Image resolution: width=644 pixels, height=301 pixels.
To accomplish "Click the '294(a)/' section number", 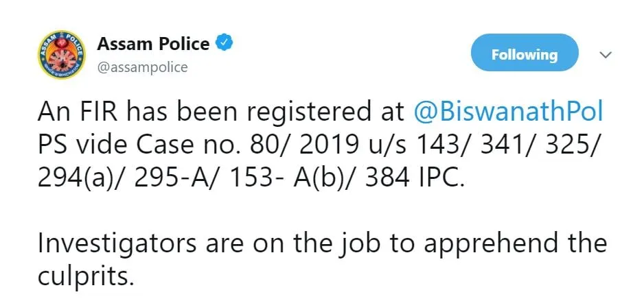I will (81, 180).
